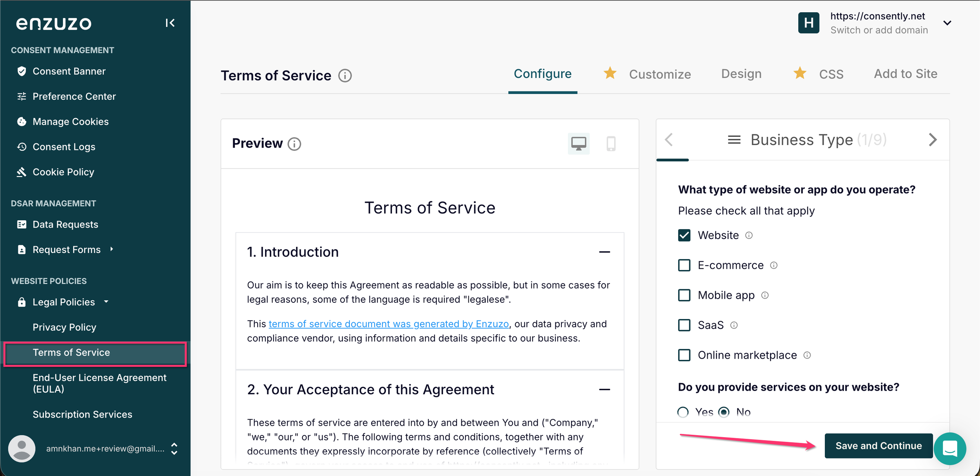Switch preview to desktop view
Screen dimensions: 980x476
pos(579,143)
